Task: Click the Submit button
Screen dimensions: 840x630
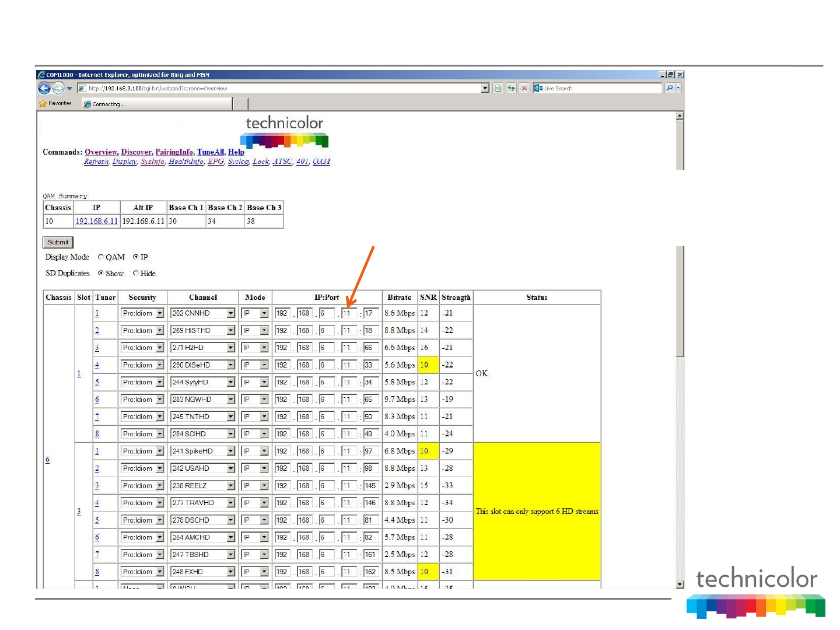Action: coord(58,242)
